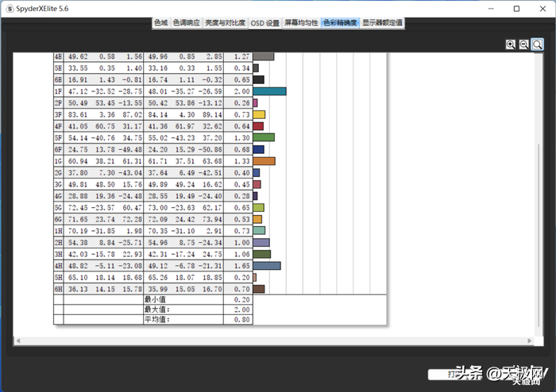This screenshot has height=392, width=556.
Task: Click the teal bar for patch 1F
Action: (x=269, y=91)
